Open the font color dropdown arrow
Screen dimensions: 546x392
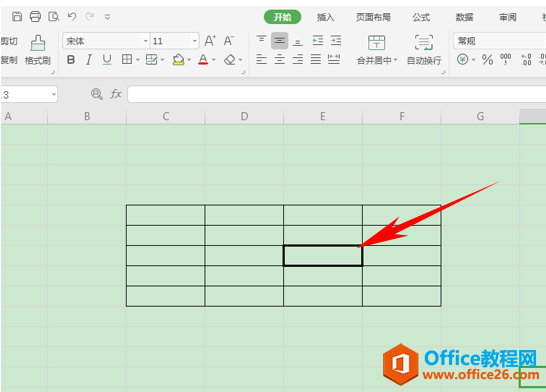pos(213,60)
